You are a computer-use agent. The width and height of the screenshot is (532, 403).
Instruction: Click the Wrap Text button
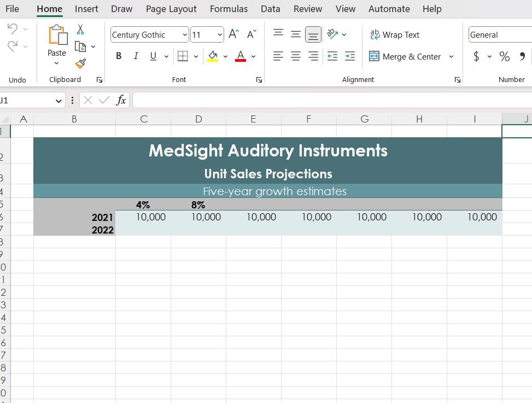[395, 34]
